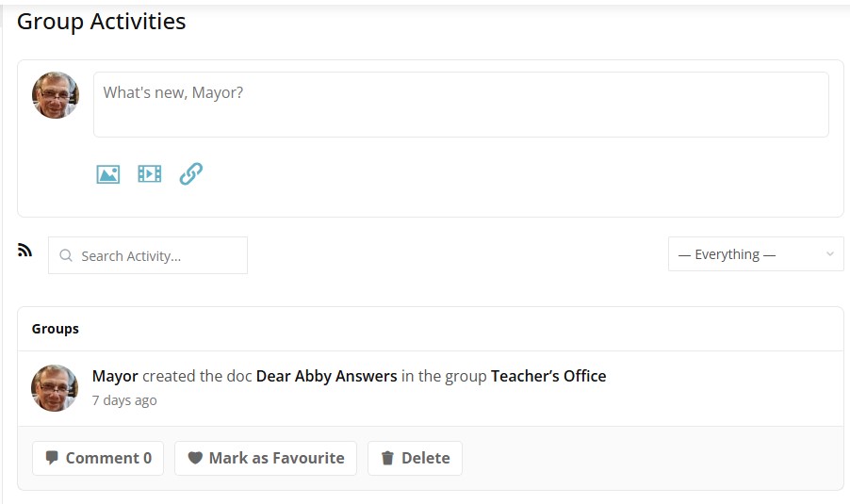
Task: Click the speech bubble comment icon
Action: point(53,459)
